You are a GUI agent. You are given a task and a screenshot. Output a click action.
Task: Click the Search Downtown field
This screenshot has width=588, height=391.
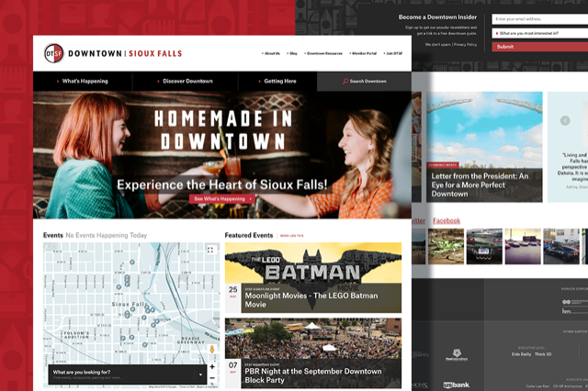point(364,82)
